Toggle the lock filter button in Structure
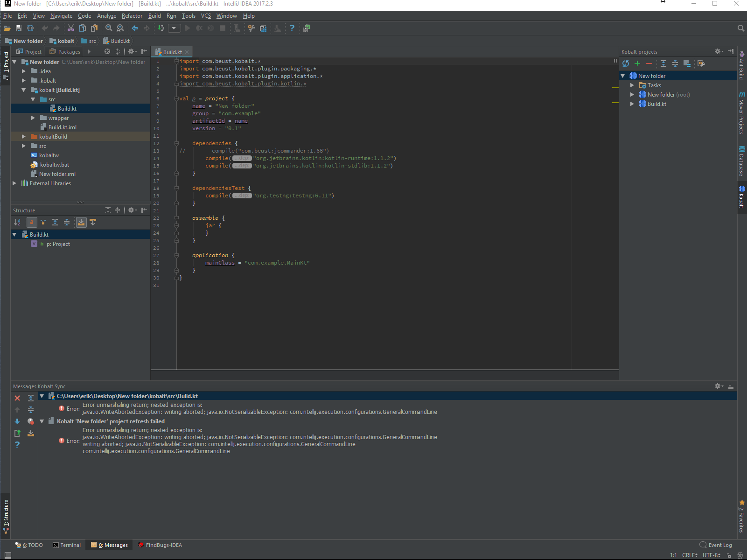This screenshot has width=747, height=560. coord(32,223)
